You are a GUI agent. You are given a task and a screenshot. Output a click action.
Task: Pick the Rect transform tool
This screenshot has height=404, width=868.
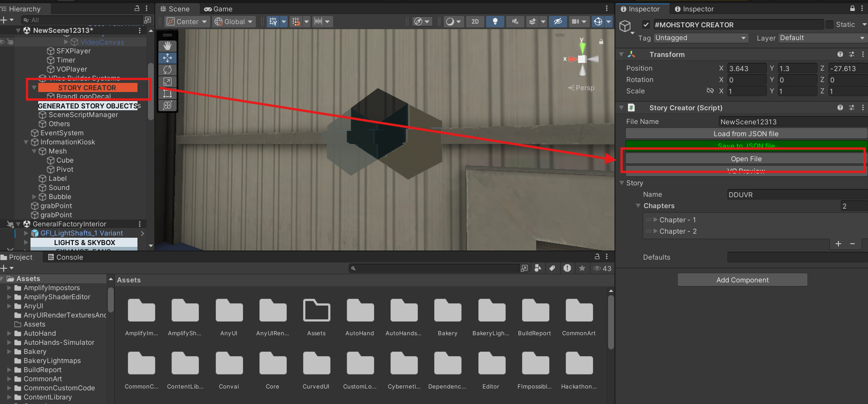pos(168,93)
